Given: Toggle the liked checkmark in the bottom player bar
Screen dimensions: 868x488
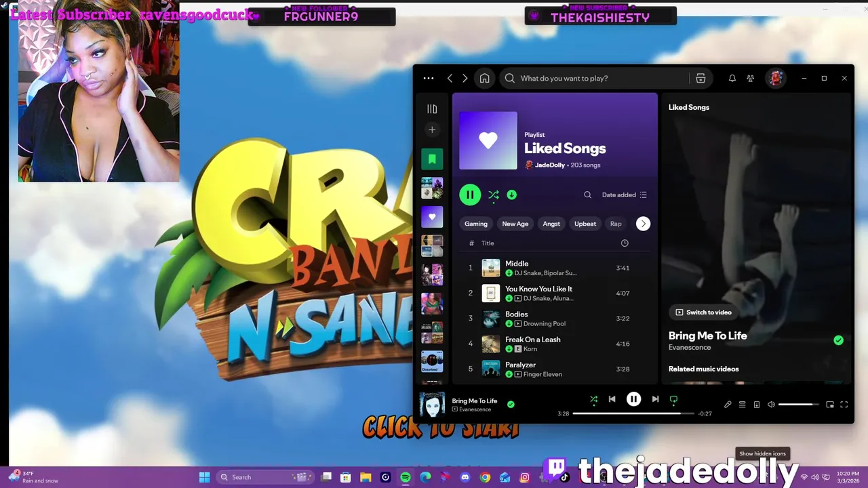Looking at the screenshot, I should [511, 405].
